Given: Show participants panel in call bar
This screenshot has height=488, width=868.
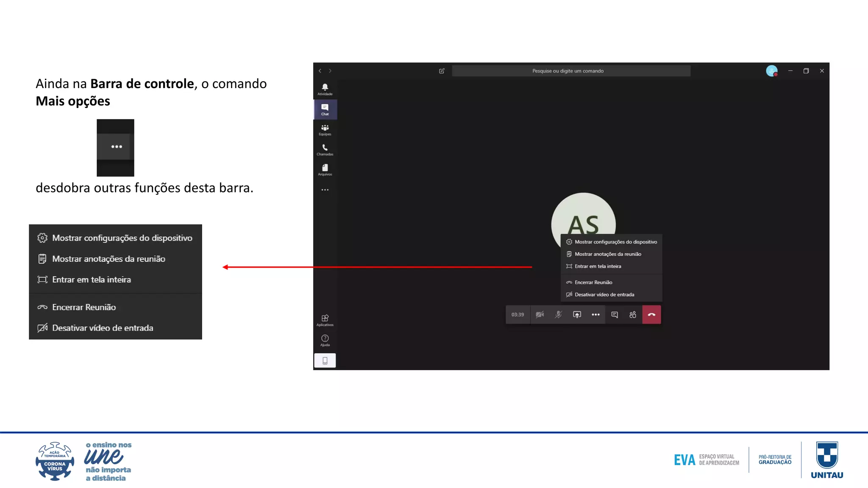Looking at the screenshot, I should coord(633,314).
